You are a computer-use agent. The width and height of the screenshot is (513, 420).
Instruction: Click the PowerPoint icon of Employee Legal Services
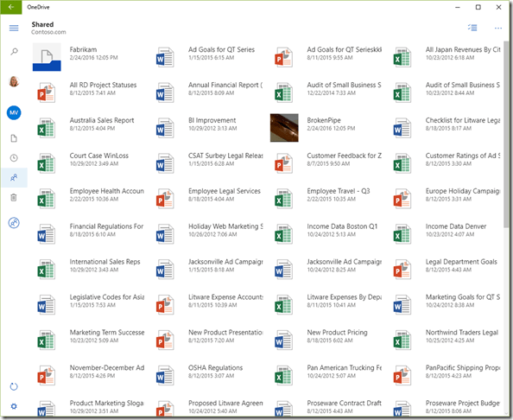[165, 199]
